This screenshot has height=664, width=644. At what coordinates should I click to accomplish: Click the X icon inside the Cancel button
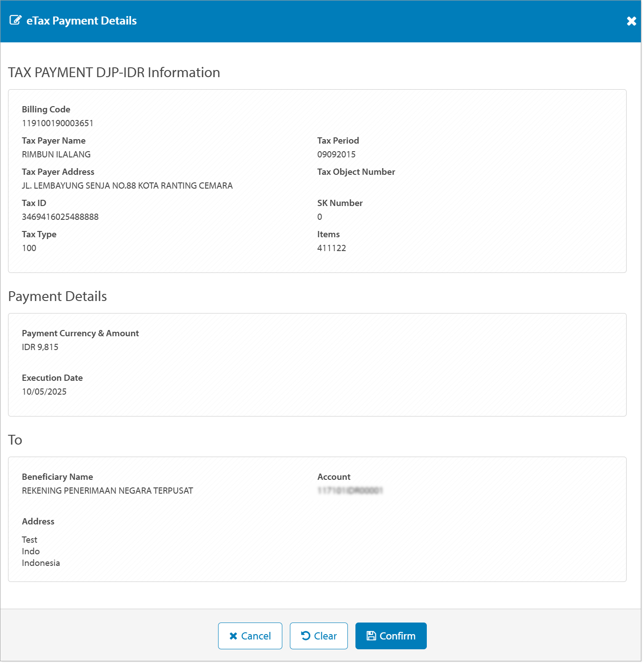pyautogui.click(x=233, y=636)
